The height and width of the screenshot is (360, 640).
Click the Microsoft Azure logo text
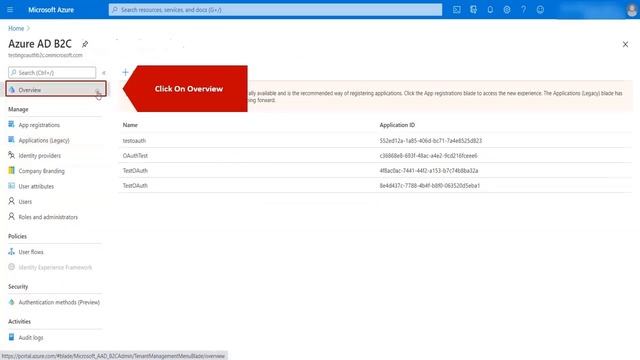(x=51, y=9)
